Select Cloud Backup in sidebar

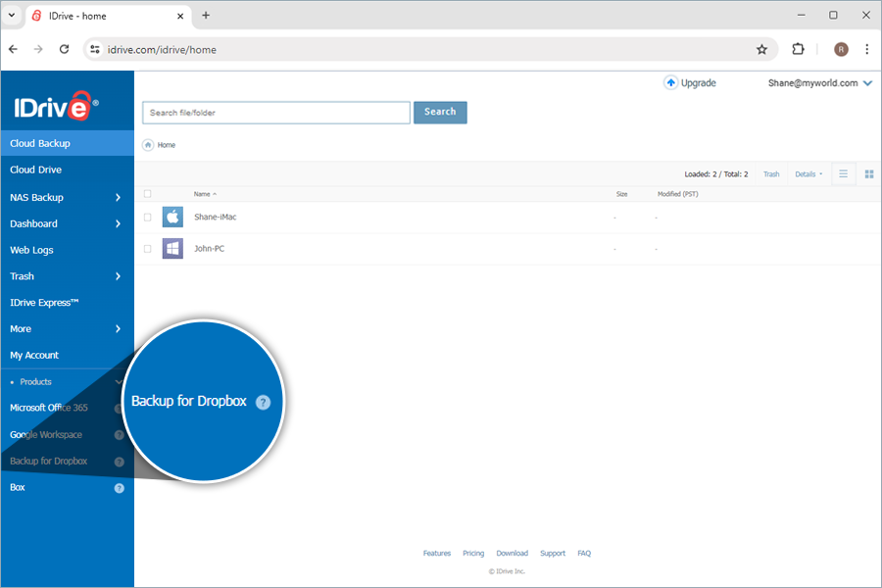point(68,143)
